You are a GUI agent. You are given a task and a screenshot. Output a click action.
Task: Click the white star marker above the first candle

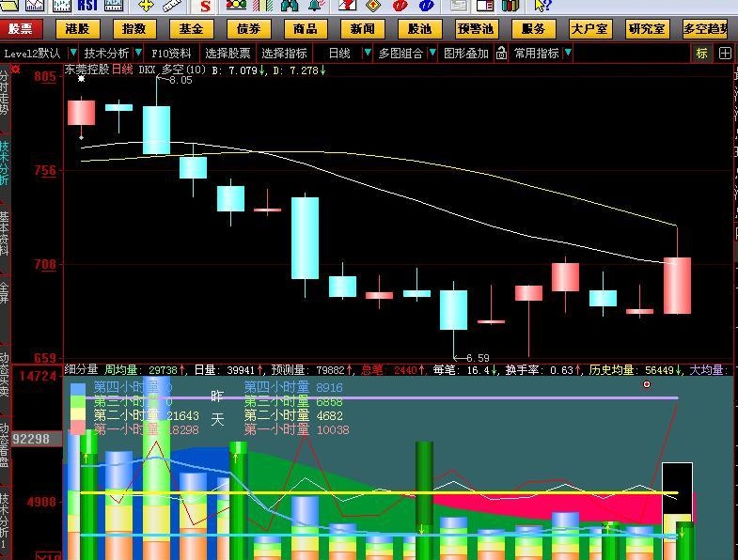coord(82,79)
